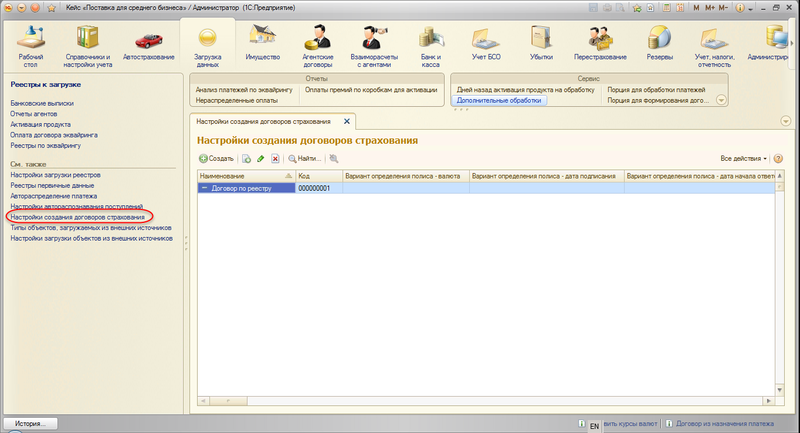Viewport: 800px width, 433px height.
Task: Open main menu dropdown in title bar
Action: click(x=24, y=8)
